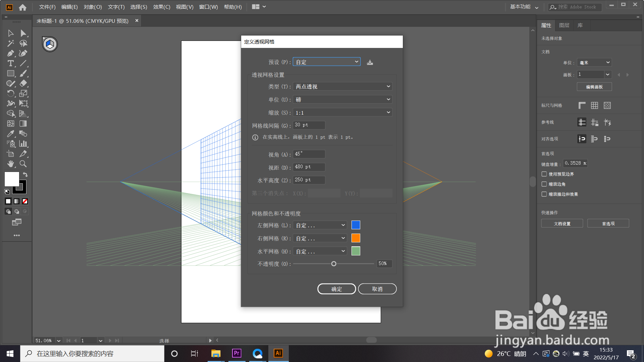Viewport: 644px width, 362px height.
Task: Switch to the 图层 tab
Action: click(x=564, y=25)
